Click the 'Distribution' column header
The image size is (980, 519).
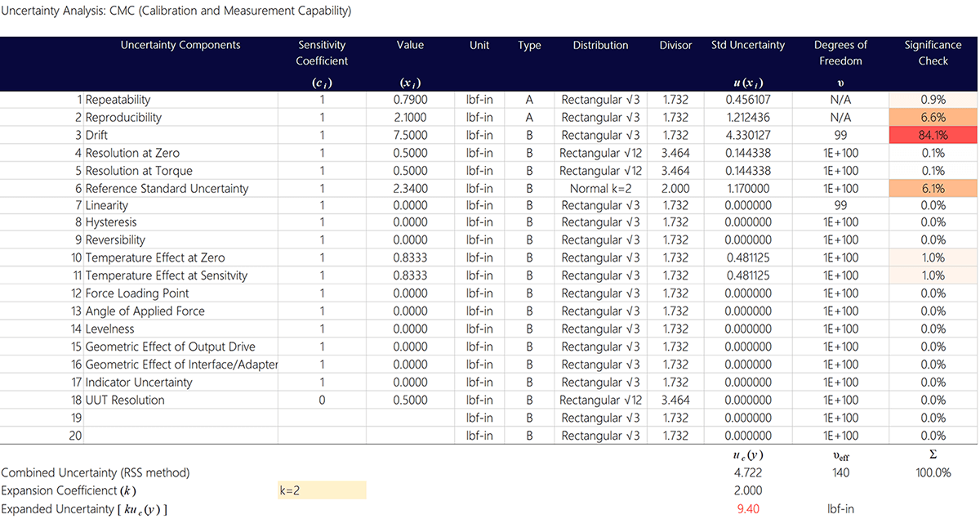[600, 45]
